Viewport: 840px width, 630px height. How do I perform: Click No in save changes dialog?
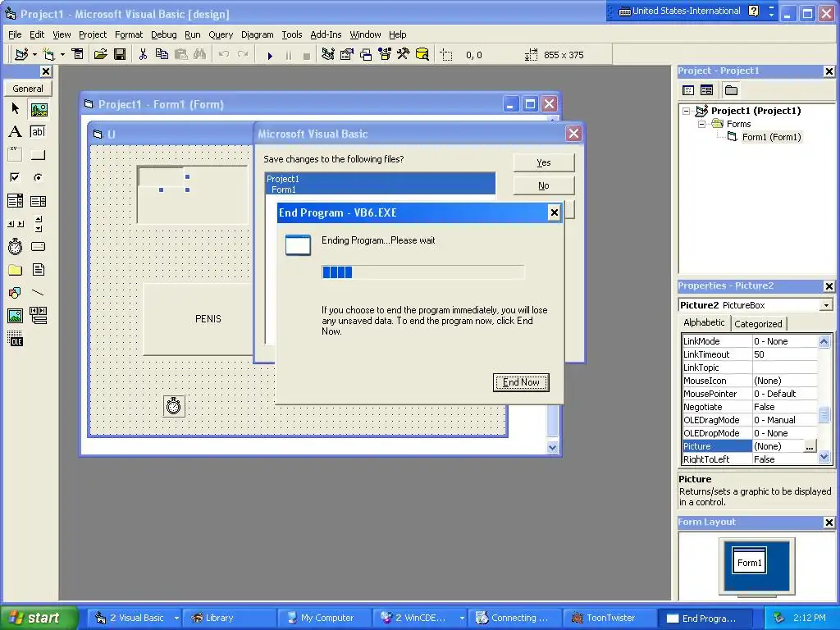[544, 185]
